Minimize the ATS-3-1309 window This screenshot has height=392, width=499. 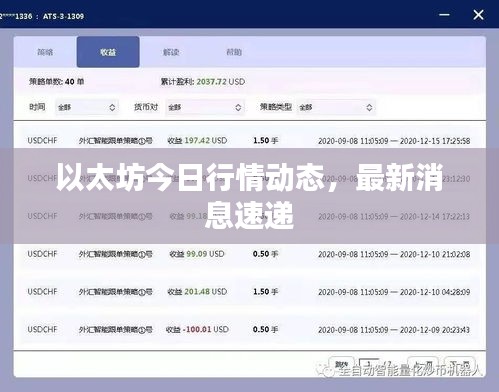click(444, 15)
